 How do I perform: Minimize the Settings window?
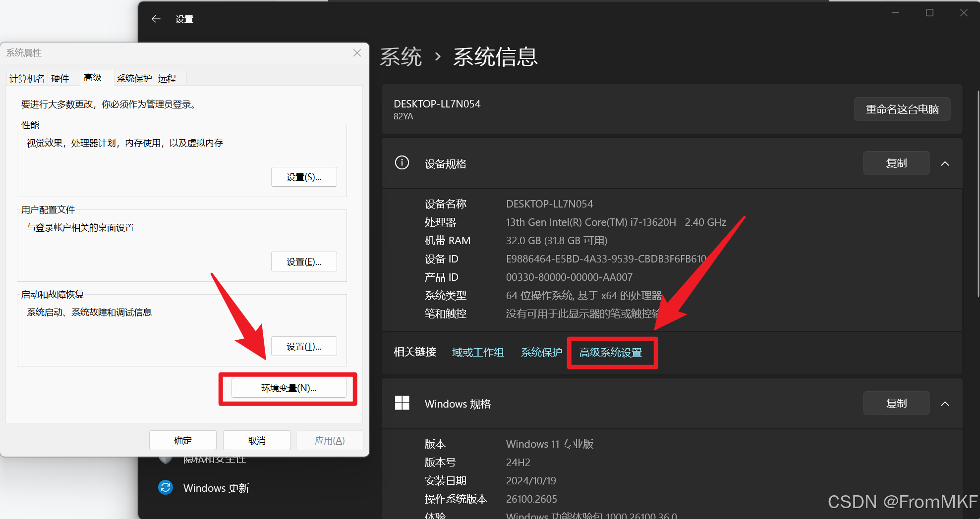[x=895, y=13]
